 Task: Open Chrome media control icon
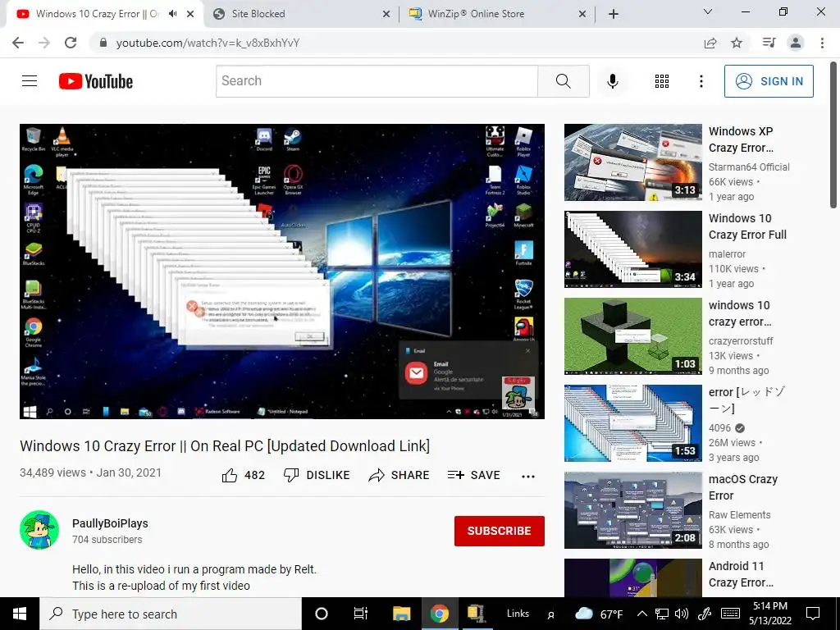[x=769, y=43]
